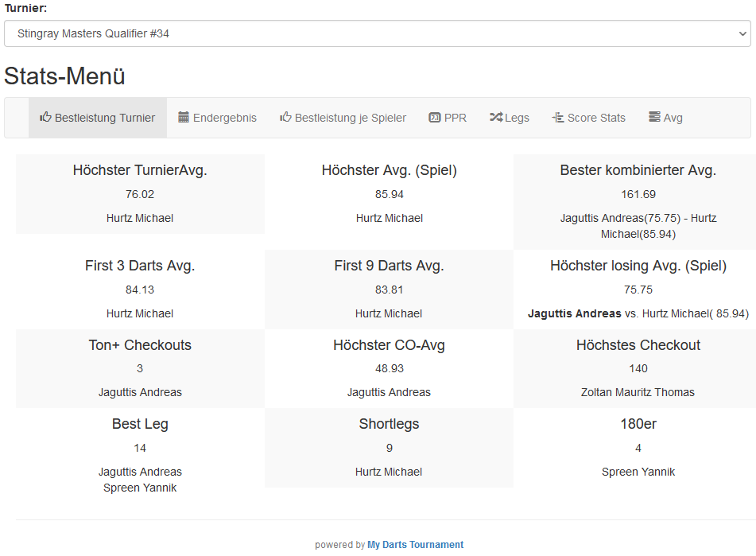Viewport: 756px width, 556px height.
Task: Click the thumbs-up icon beside Bestleistung Turnier
Action: (x=46, y=118)
